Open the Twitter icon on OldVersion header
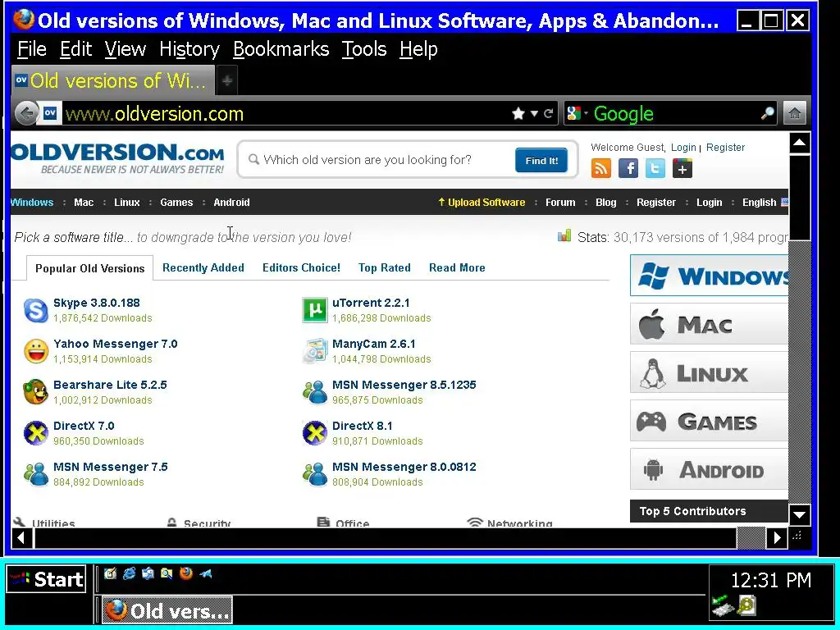Screen dimensions: 840x630 pyautogui.click(x=655, y=169)
